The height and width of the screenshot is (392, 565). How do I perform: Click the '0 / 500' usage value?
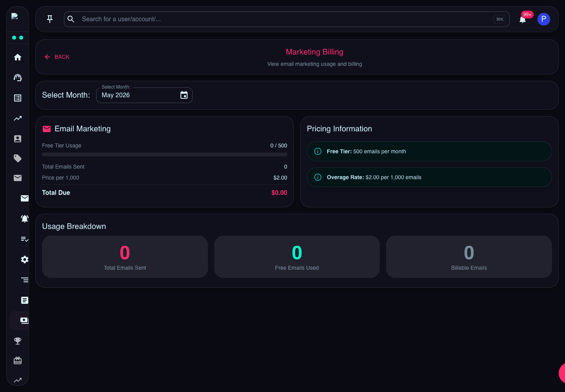pos(279,145)
